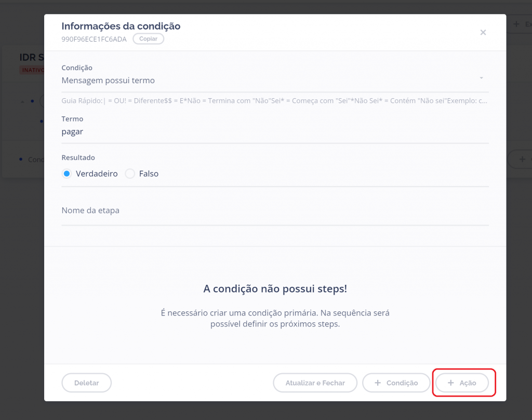This screenshot has height=420, width=532.
Task: Click the condition ID 990F96ECE1FC6ADA text
Action: coord(94,39)
